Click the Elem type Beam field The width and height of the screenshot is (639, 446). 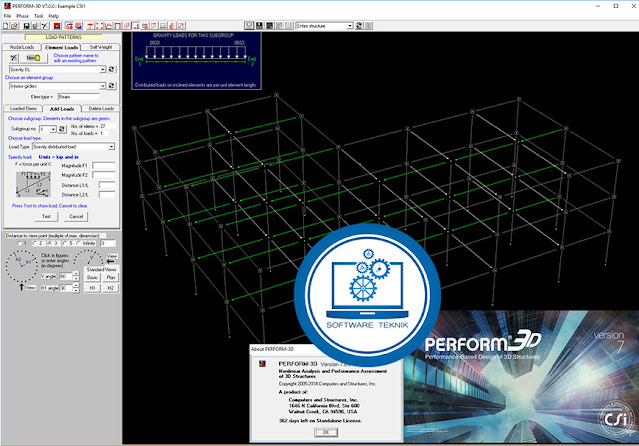(78, 97)
